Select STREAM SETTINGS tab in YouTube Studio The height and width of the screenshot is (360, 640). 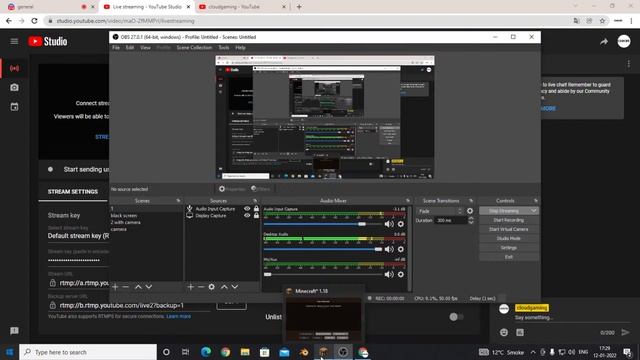pyautogui.click(x=73, y=191)
